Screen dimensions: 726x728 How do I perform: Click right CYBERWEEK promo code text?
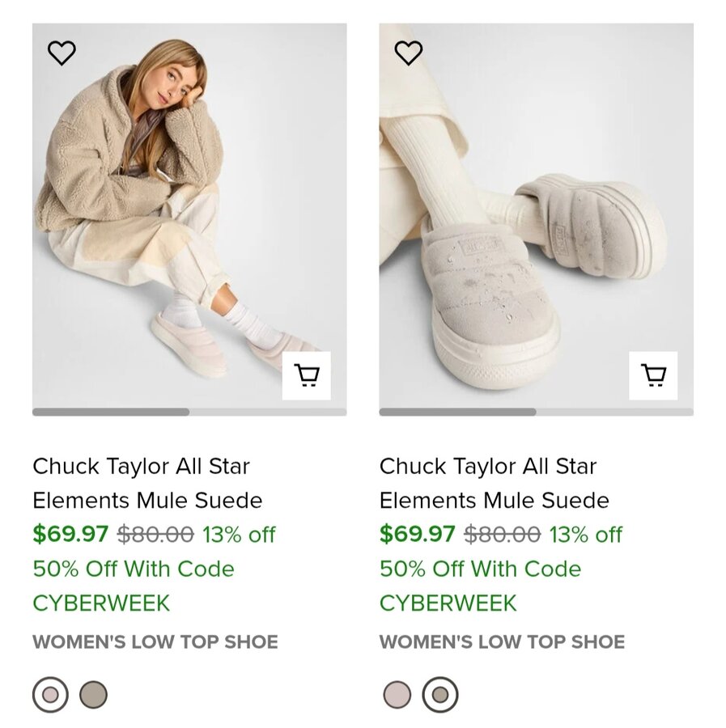click(x=448, y=603)
